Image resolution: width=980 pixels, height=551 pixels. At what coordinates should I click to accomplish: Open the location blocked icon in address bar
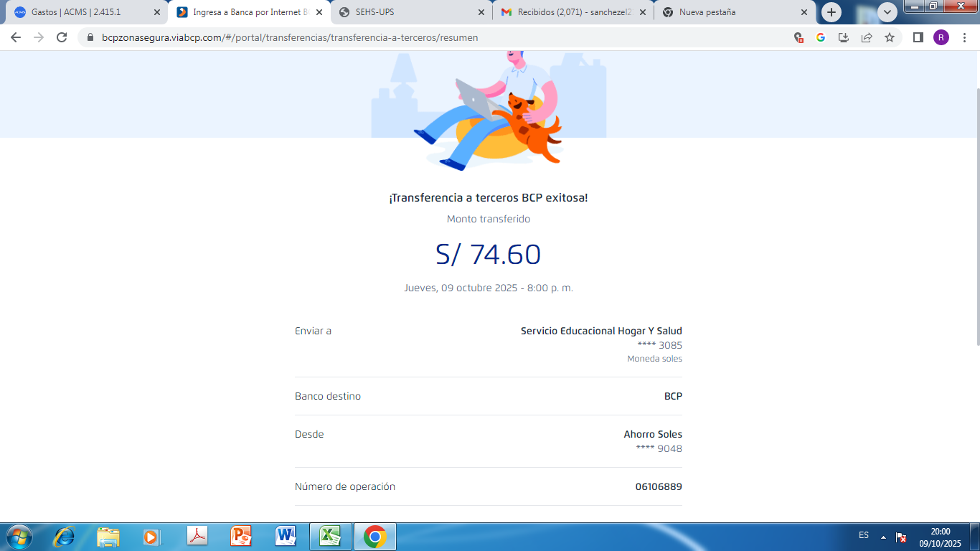(x=798, y=37)
